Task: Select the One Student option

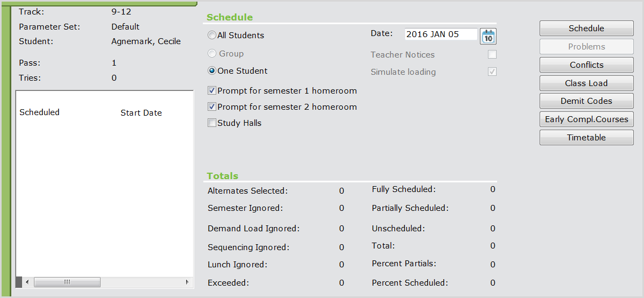Action: 213,71
